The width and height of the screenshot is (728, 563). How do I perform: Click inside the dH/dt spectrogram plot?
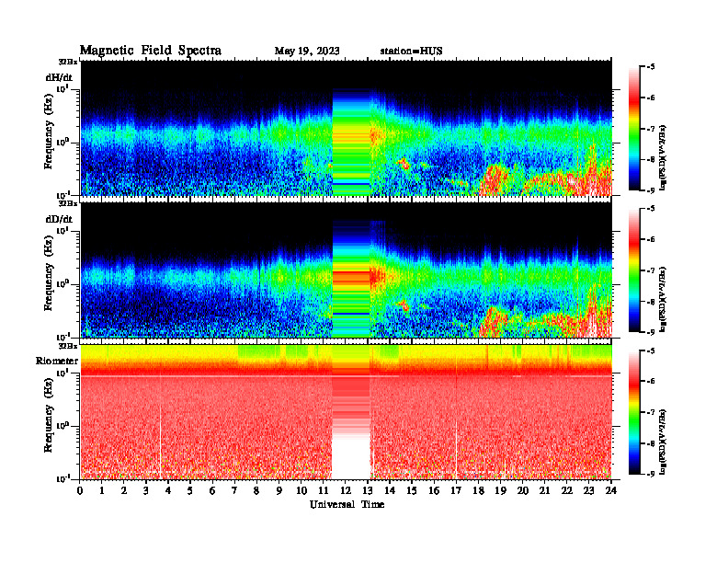coord(346,128)
